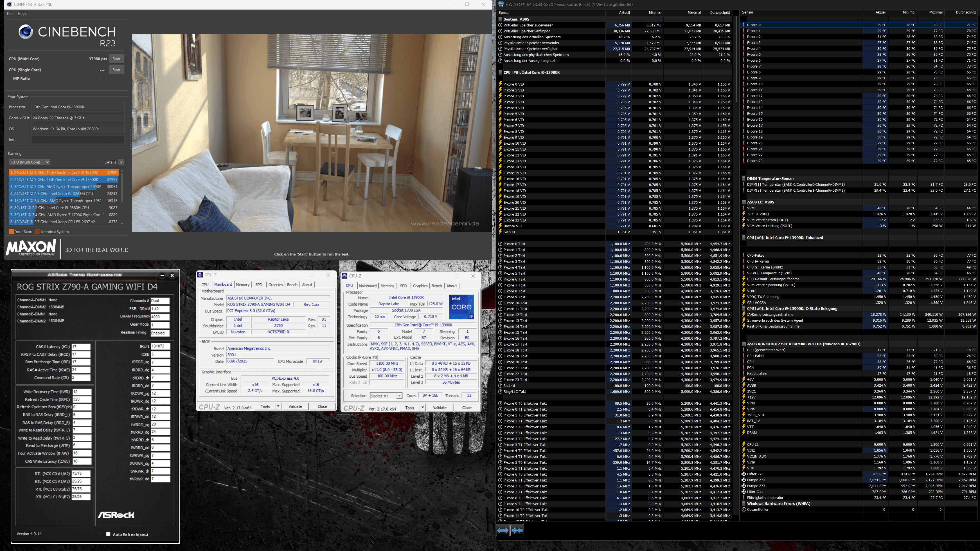Screen dimensions: 980x551
Task: Select ranking row '3. 32C/64T @ 3 GHz, AMD Ryzen Threadripper'
Action: click(63, 187)
